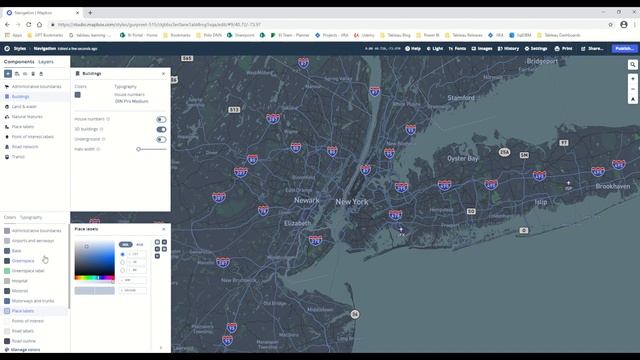Viewport: 640px width, 360px height.
Task: Select the HSL color mode
Action: [x=126, y=244]
